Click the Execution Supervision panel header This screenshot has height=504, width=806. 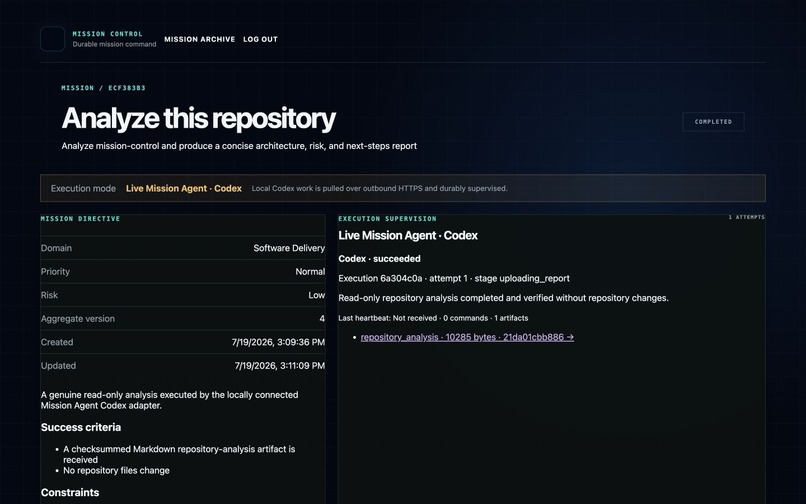387,219
